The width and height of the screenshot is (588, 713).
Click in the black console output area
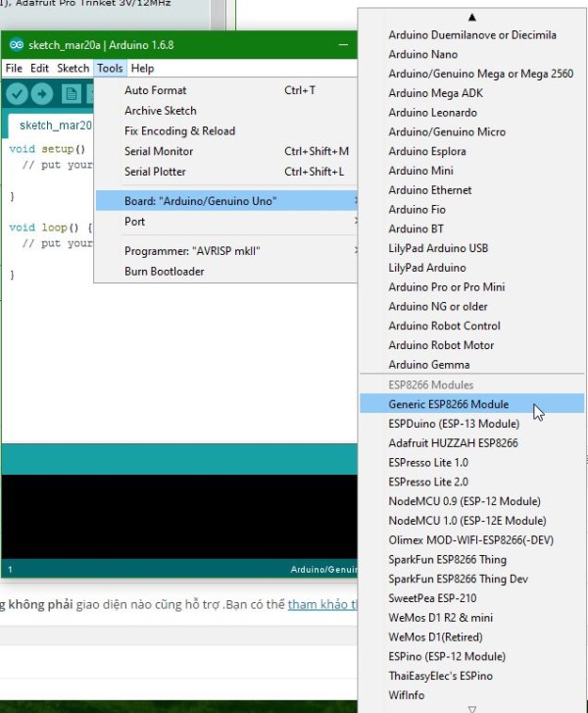pyautogui.click(x=176, y=520)
